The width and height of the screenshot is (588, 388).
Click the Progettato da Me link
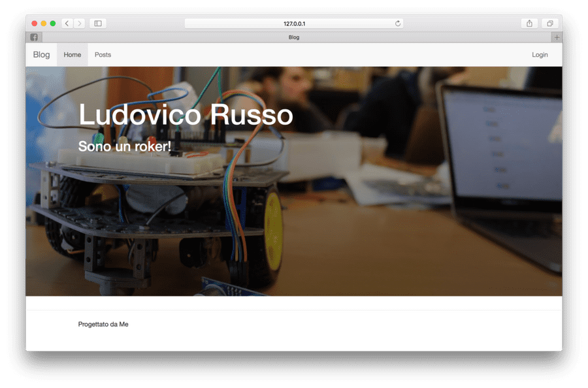[103, 323]
